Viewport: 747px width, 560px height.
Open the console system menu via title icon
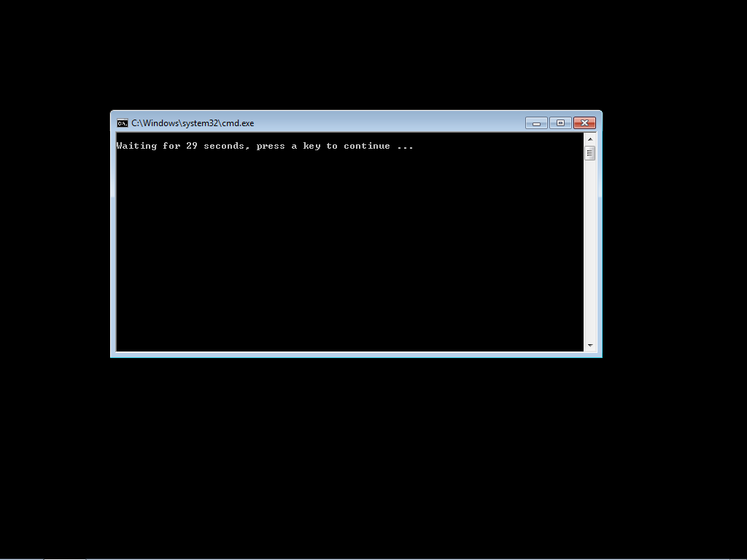tap(122, 122)
